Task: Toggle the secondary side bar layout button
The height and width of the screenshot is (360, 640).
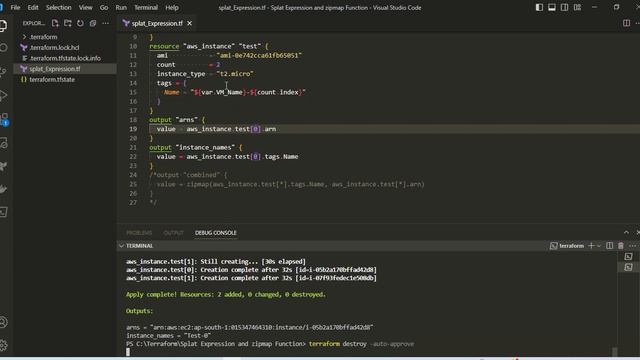Action: pyautogui.click(x=564, y=7)
